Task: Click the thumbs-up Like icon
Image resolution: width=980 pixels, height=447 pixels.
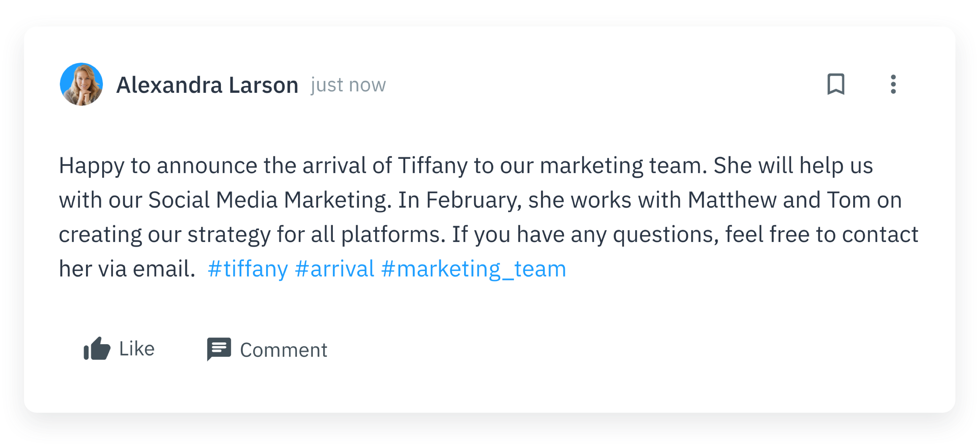Action: pyautogui.click(x=97, y=348)
